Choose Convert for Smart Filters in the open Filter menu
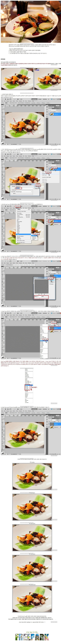 click(24, 211)
